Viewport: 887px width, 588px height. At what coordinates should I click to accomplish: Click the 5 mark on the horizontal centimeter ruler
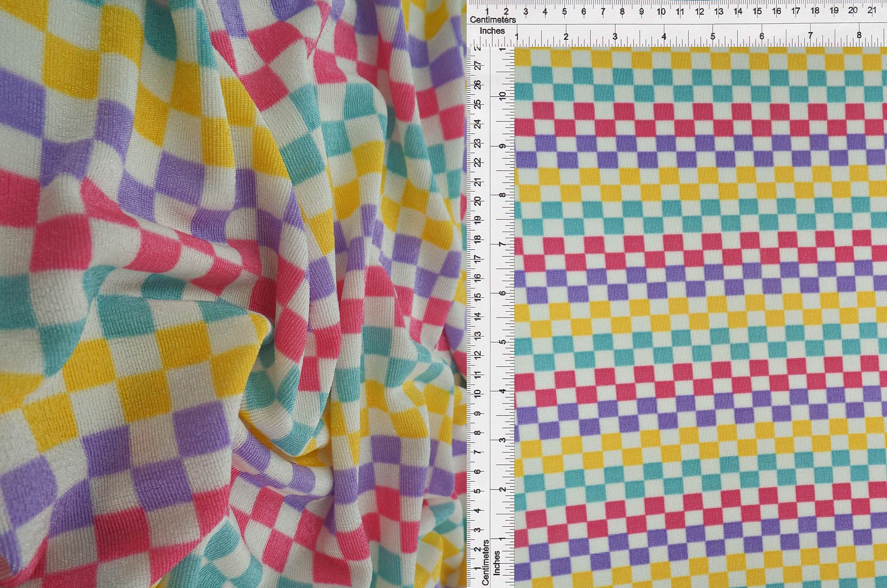click(x=564, y=12)
